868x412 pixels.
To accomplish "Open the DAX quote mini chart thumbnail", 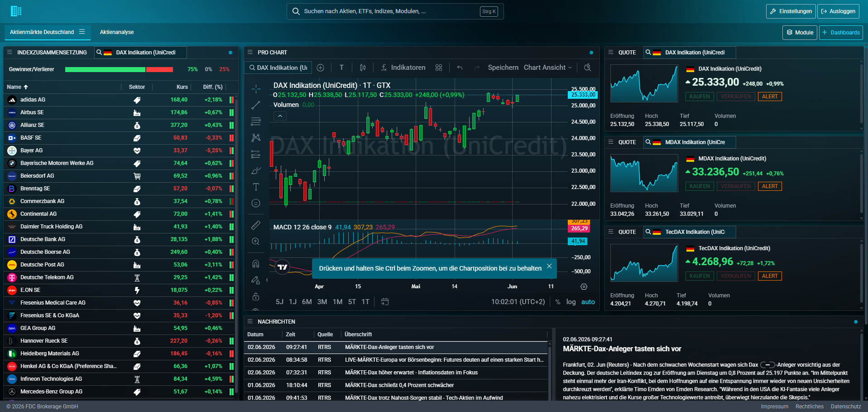I will [x=644, y=83].
